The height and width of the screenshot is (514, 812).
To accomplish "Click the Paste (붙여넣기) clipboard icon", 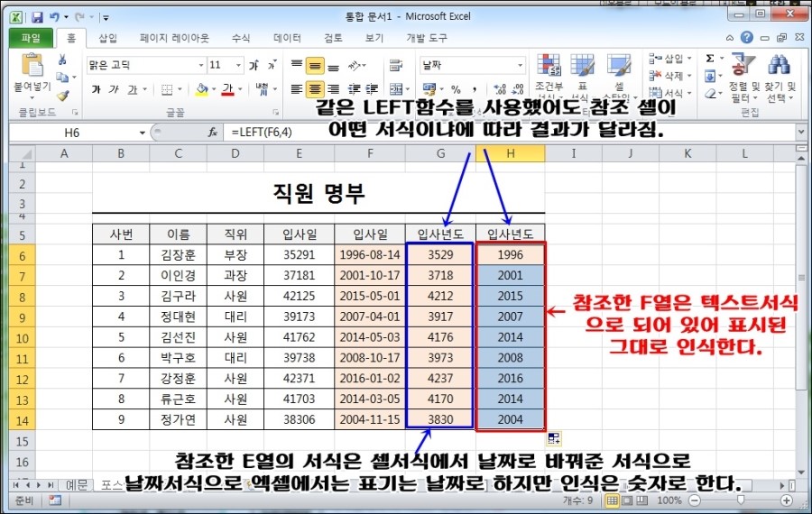I will [x=33, y=69].
